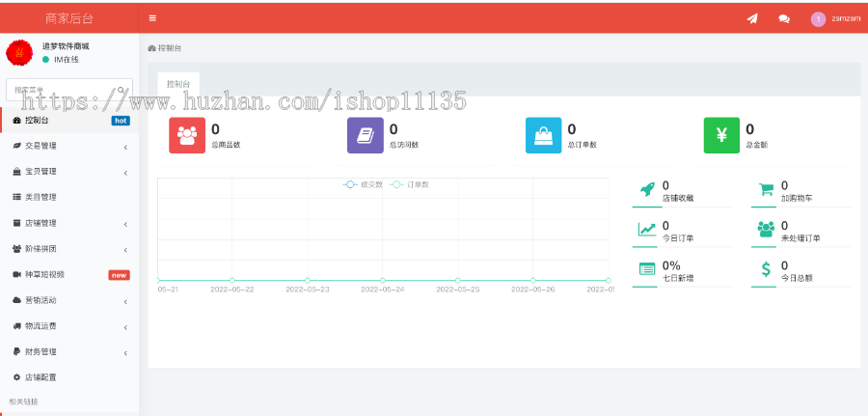Toggle the sidebar with hamburger icon
This screenshot has height=416, width=868.
pos(152,18)
